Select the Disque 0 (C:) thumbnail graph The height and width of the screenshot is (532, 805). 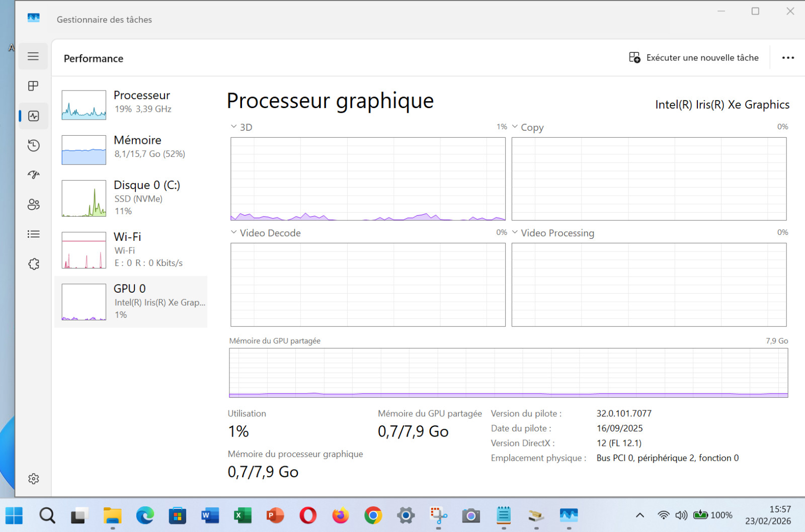[x=84, y=198]
